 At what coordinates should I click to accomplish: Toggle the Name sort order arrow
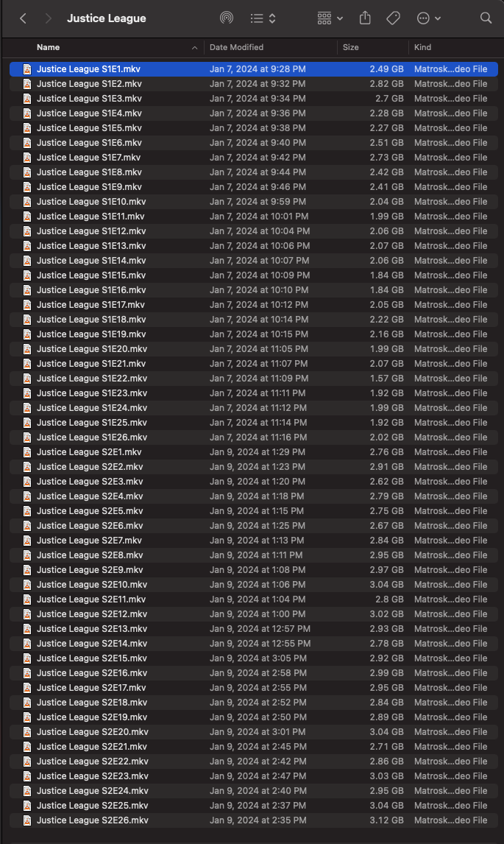click(194, 48)
